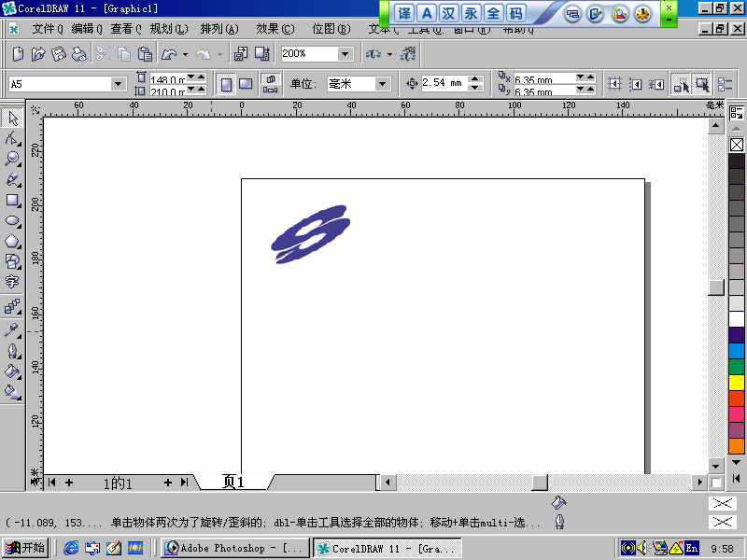Toggle Snap to Objects
This screenshot has height=560, width=747.
[x=656, y=84]
